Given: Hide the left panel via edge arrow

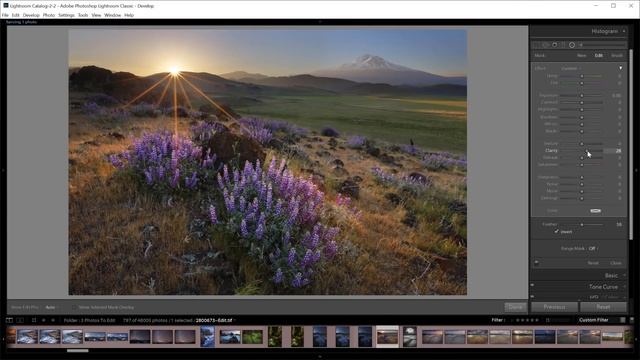Looking at the screenshot, I should [3, 170].
